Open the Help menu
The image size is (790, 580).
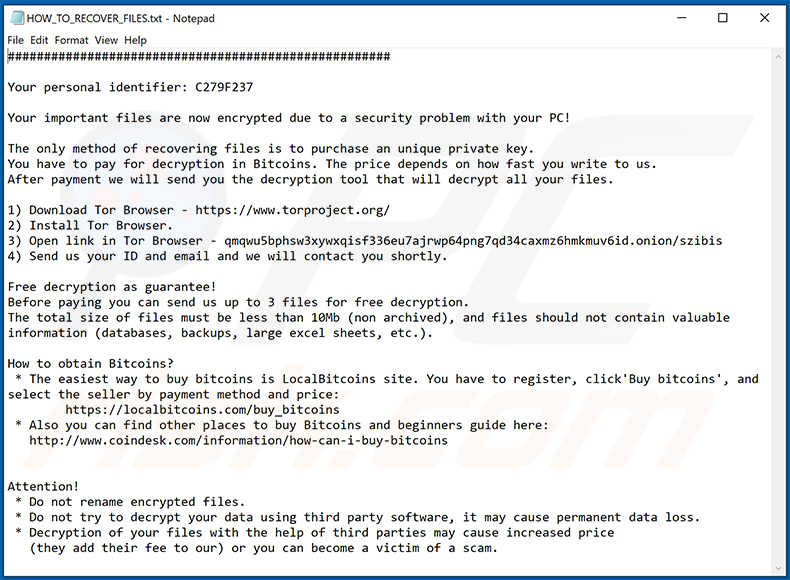tap(135, 40)
